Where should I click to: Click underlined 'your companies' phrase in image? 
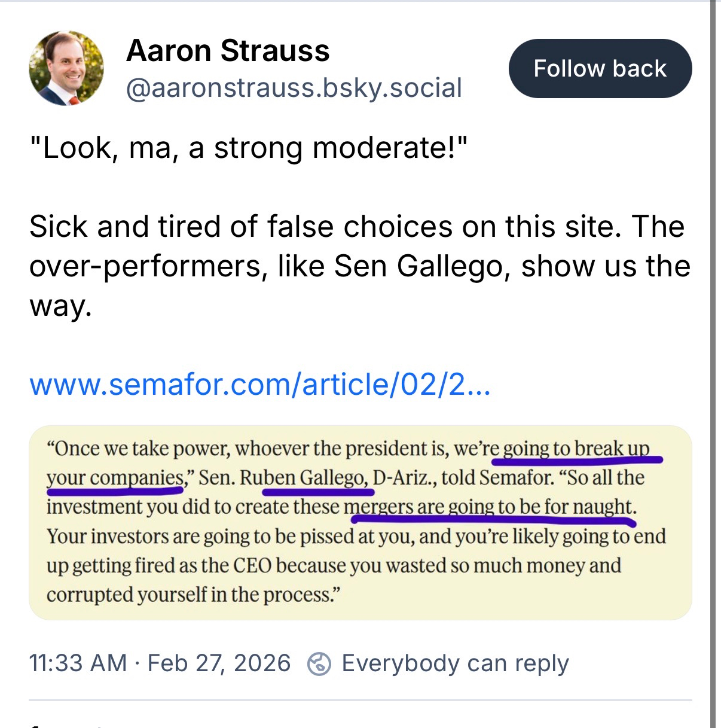pyautogui.click(x=115, y=478)
